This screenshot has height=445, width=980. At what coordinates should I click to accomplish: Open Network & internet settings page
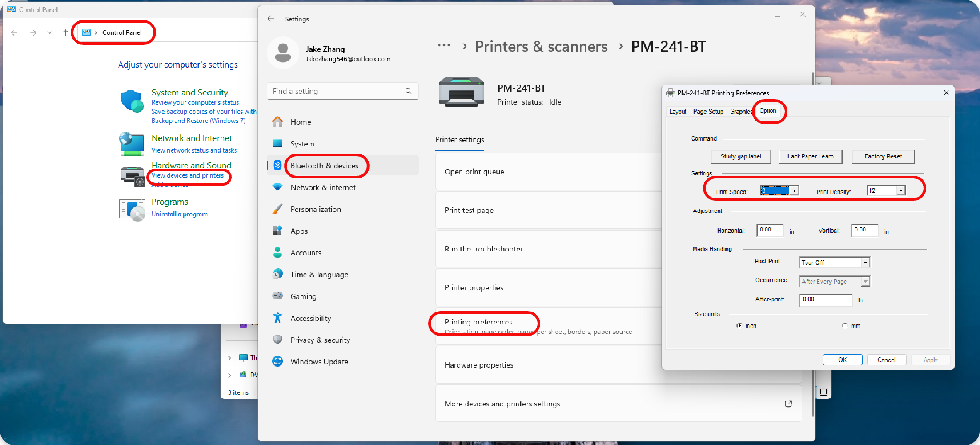343,187
